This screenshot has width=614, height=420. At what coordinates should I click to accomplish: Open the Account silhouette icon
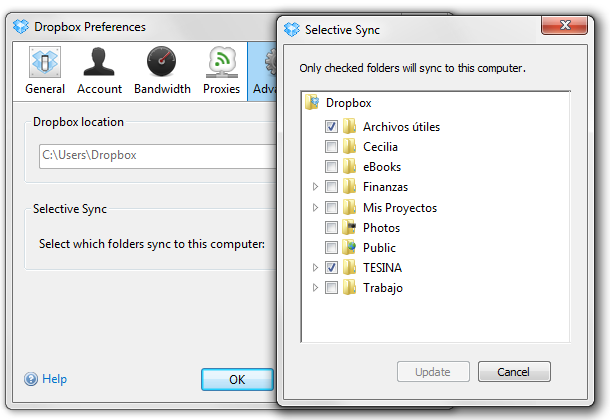99,61
